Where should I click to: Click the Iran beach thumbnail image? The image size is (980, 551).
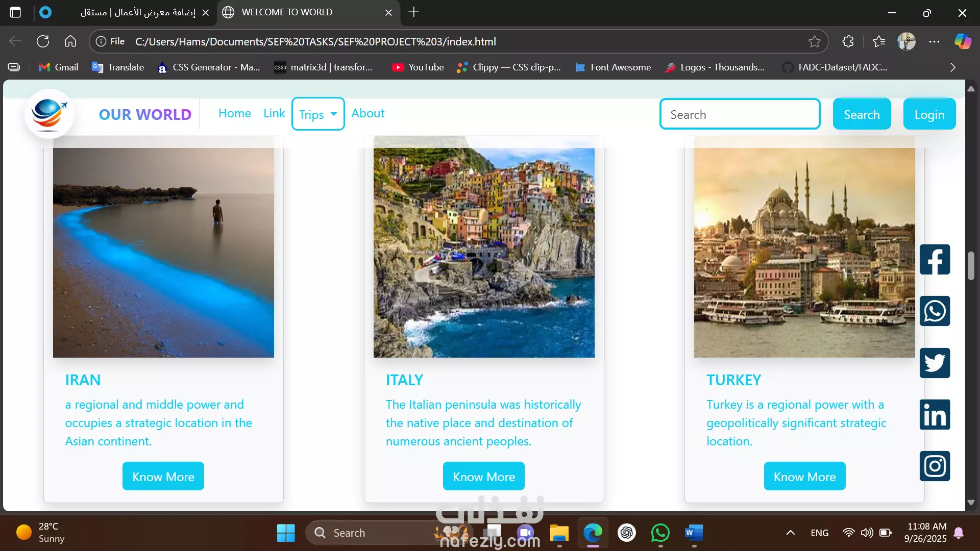pyautogui.click(x=163, y=253)
